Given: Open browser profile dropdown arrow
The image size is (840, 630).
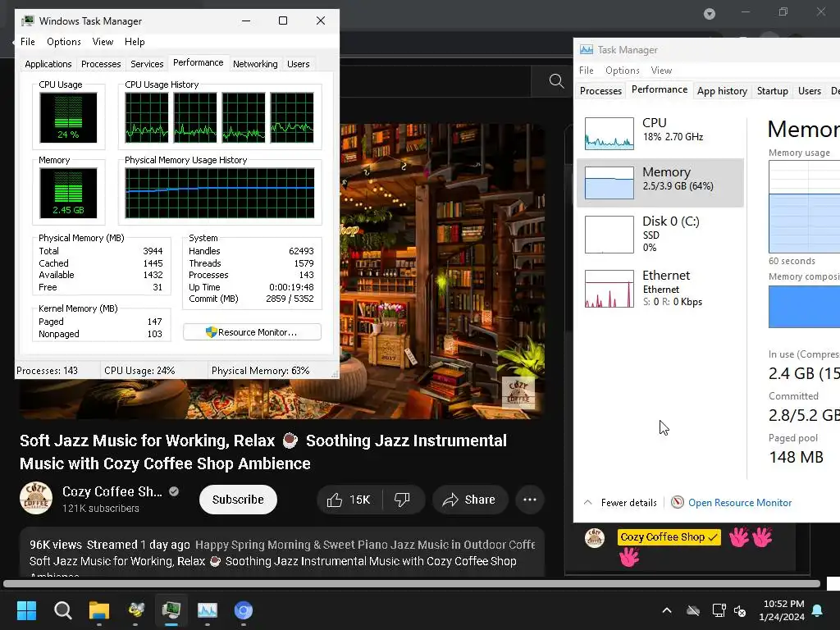Looking at the screenshot, I should 710,14.
